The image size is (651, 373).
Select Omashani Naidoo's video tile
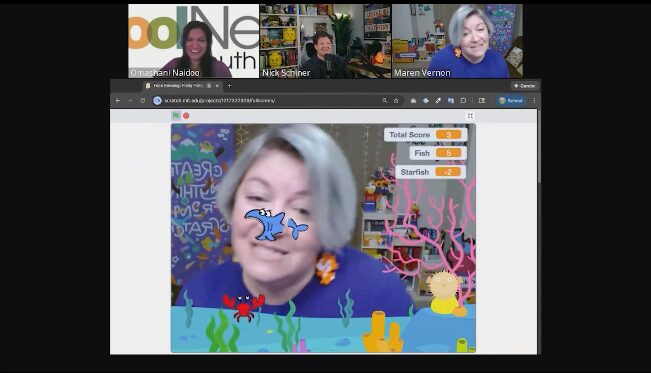(x=193, y=41)
